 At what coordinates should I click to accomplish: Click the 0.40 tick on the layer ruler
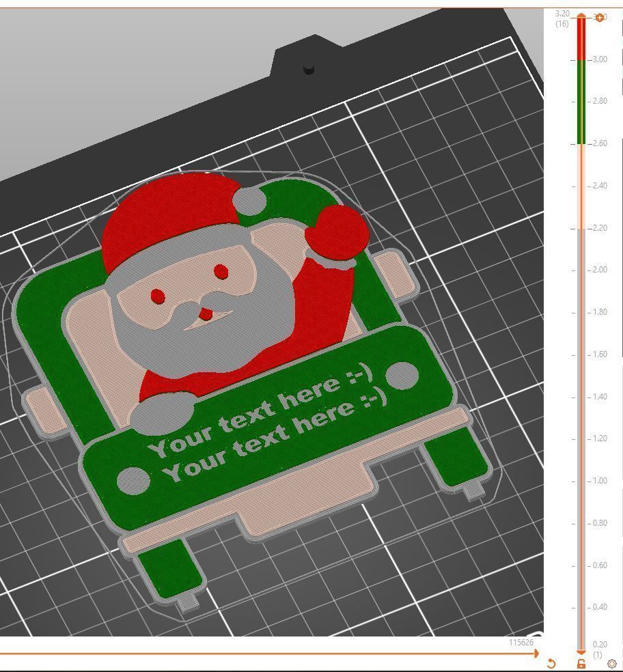tap(599, 607)
